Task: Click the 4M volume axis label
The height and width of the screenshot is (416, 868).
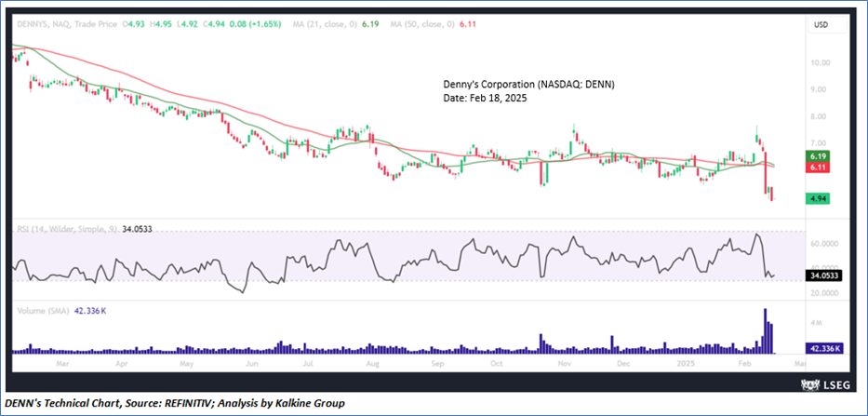Action: 818,322
